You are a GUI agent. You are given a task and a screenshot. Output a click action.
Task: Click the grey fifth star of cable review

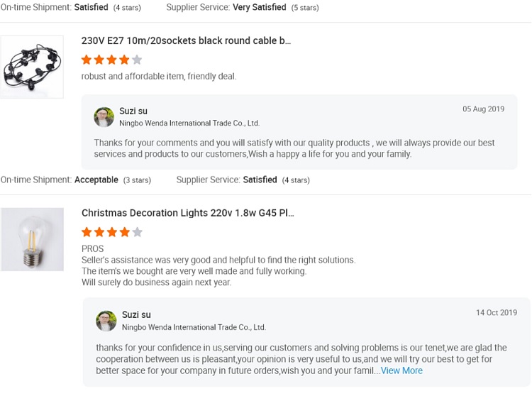coord(137,60)
